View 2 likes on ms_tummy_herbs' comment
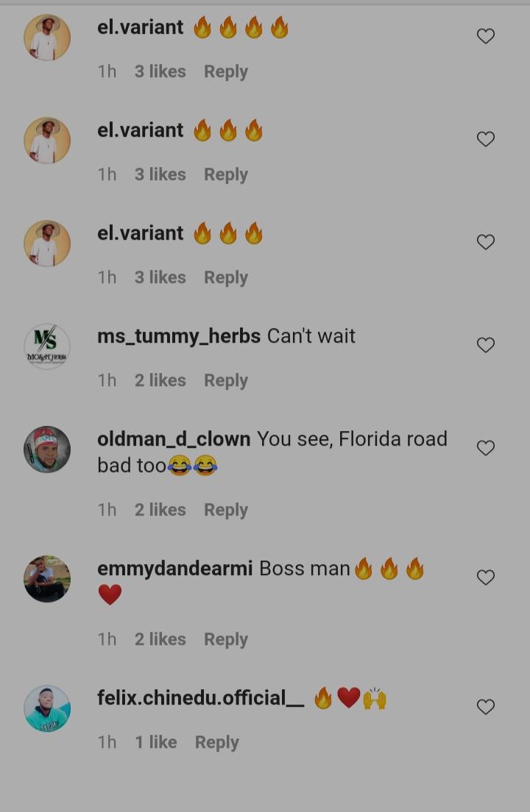This screenshot has height=812, width=530. (160, 380)
